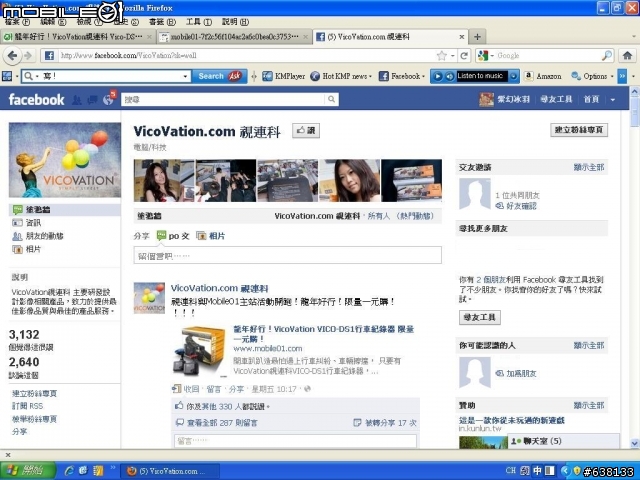Open 書籤 (B) bookmarks menu
This screenshot has height=480, width=640.
coord(162,22)
